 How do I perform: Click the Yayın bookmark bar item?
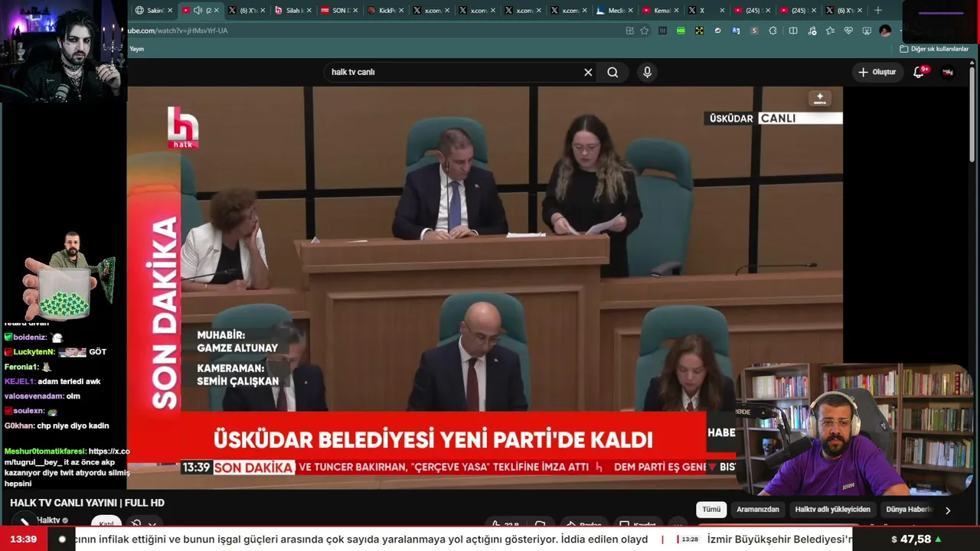click(136, 49)
